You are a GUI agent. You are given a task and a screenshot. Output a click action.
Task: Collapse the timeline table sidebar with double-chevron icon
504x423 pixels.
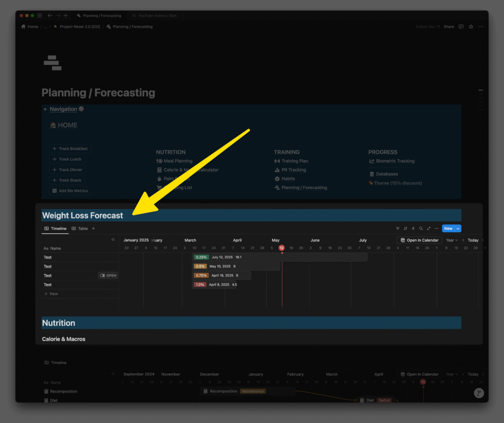point(113,240)
